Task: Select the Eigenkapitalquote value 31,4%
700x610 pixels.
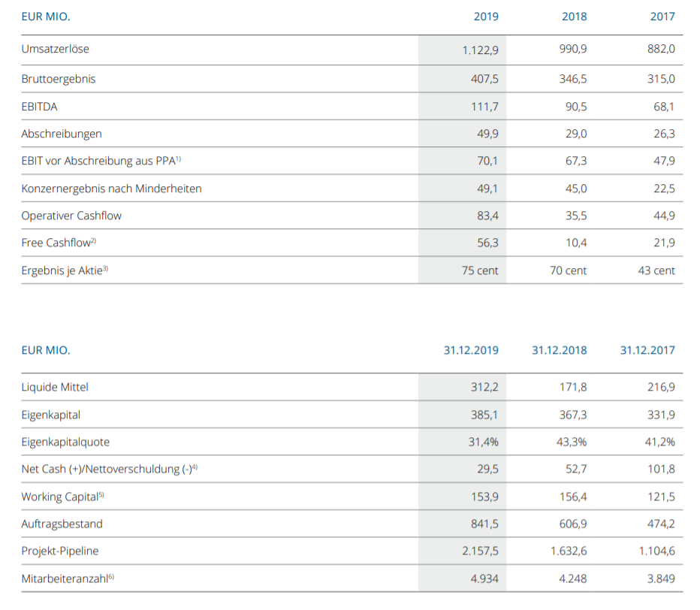Action: click(x=483, y=442)
